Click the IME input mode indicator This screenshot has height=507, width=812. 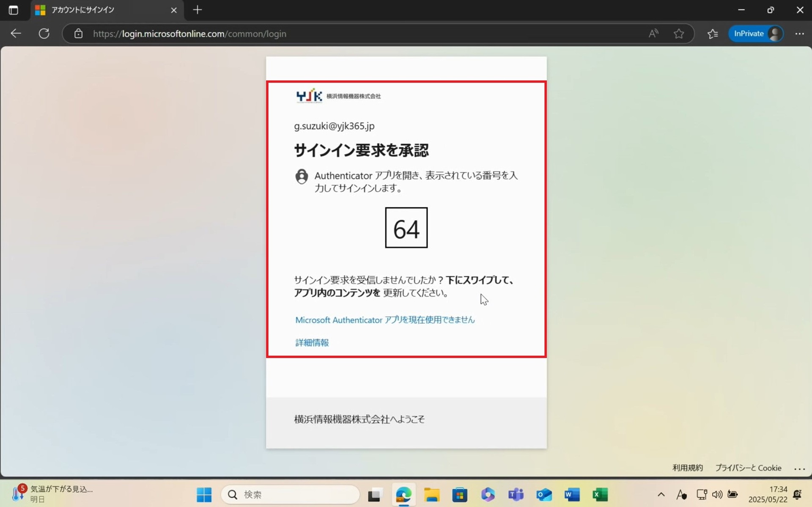[681, 494]
